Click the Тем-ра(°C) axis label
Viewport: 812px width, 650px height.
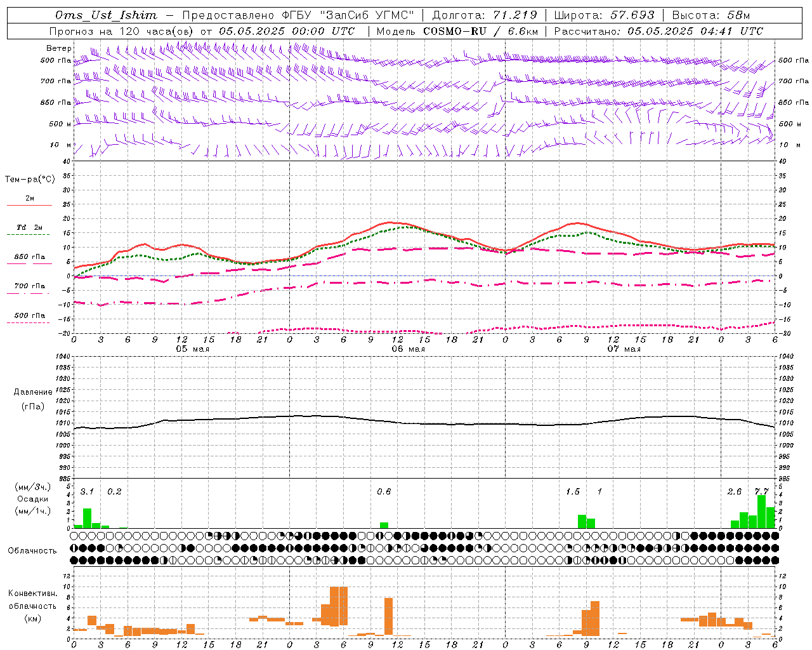pos(30,180)
